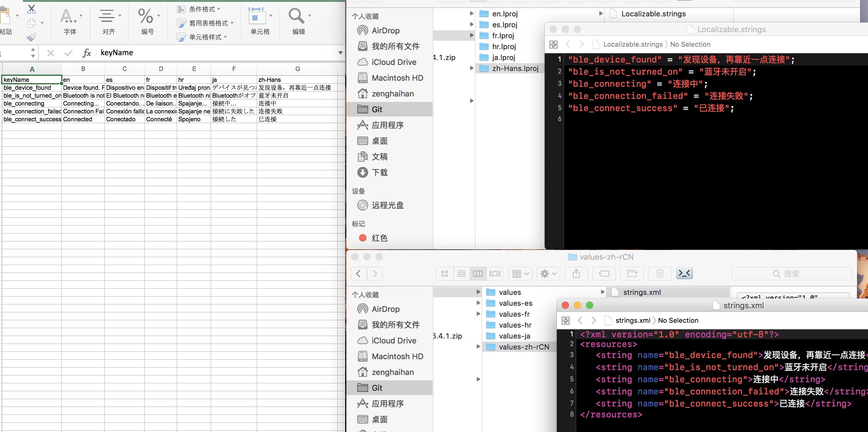Image resolution: width=868 pixels, height=432 pixels.
Task: Select the values-zh-rCN folder
Action: [518, 347]
